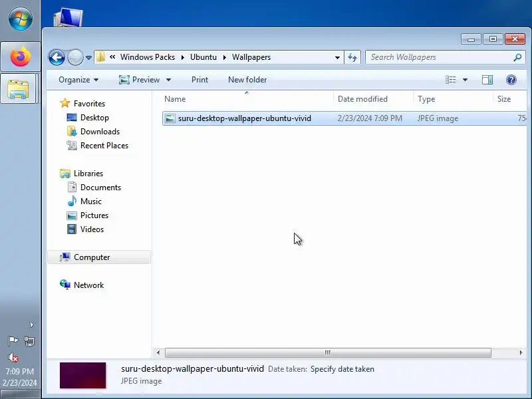This screenshot has height=399, width=532.
Task: Open Action Center flag icon
Action: (13, 340)
